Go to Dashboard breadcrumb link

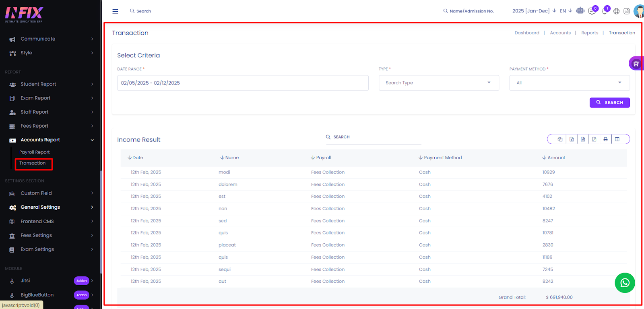coord(527,33)
